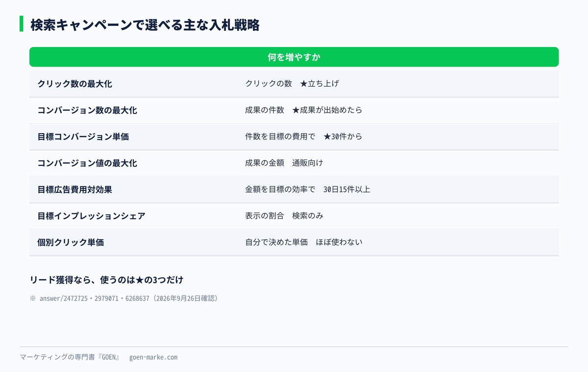The height and width of the screenshot is (372, 588).
Task: Select the '個別クリック単価' row label
Action: click(71, 242)
